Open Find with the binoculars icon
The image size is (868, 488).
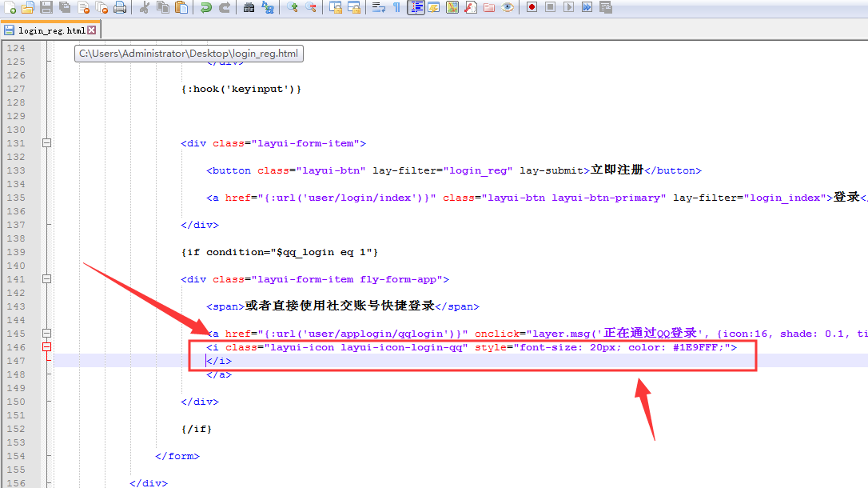pos(249,8)
